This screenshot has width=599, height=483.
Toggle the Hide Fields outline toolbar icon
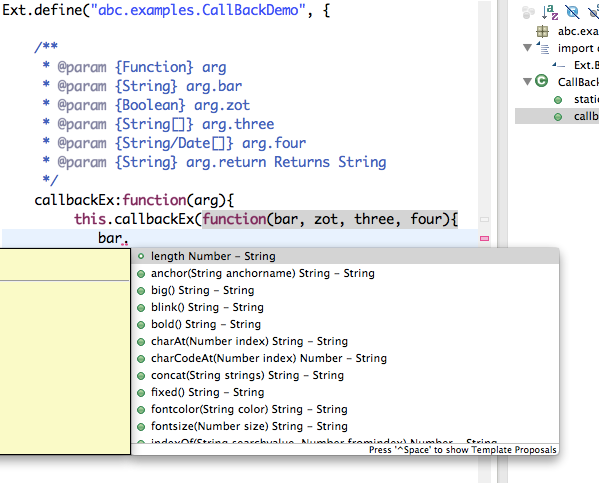[x=572, y=12]
